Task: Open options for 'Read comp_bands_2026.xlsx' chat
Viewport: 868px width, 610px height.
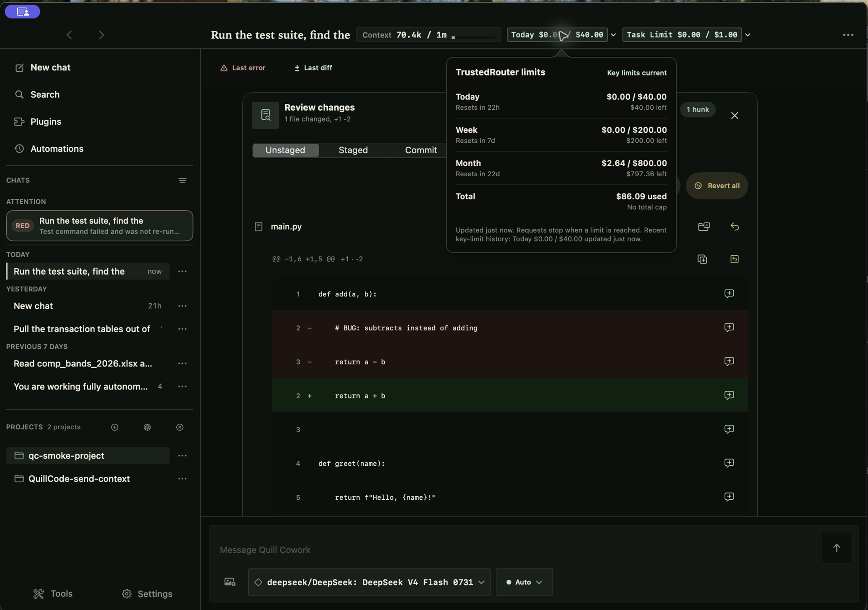Action: click(x=182, y=363)
